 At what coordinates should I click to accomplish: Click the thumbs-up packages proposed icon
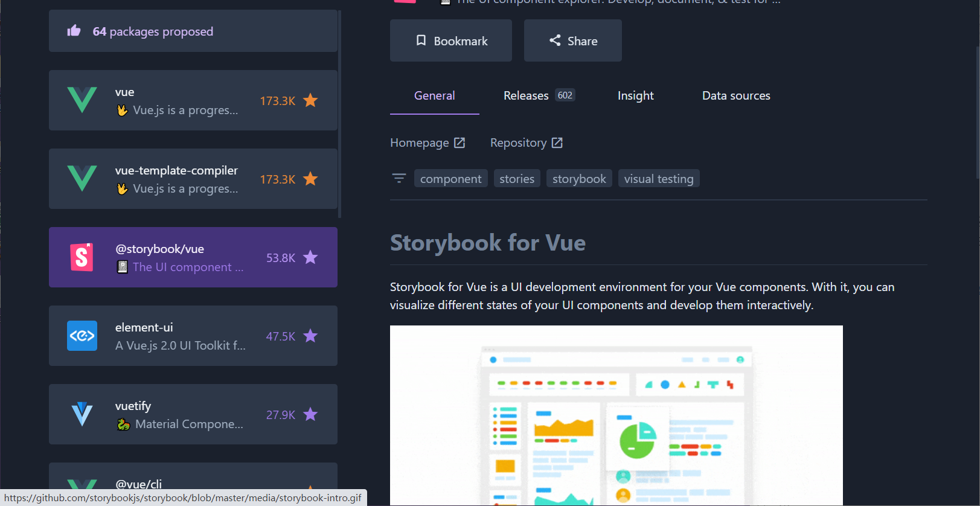[74, 31]
